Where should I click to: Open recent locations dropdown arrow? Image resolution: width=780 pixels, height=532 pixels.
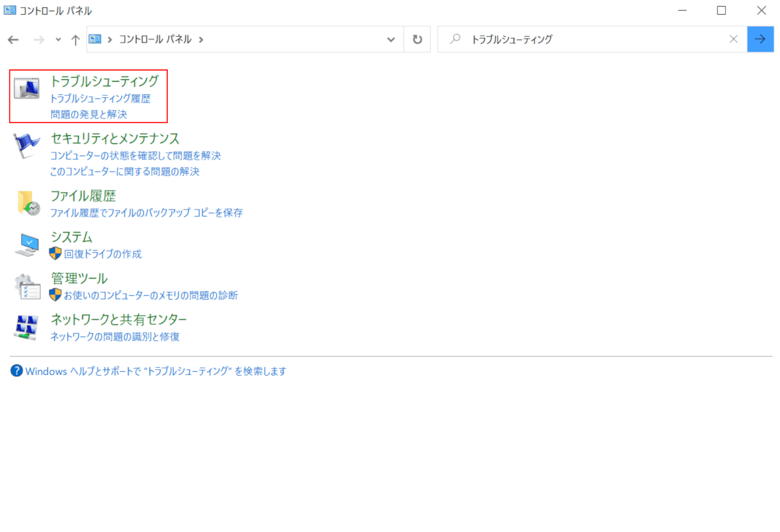pos(58,40)
